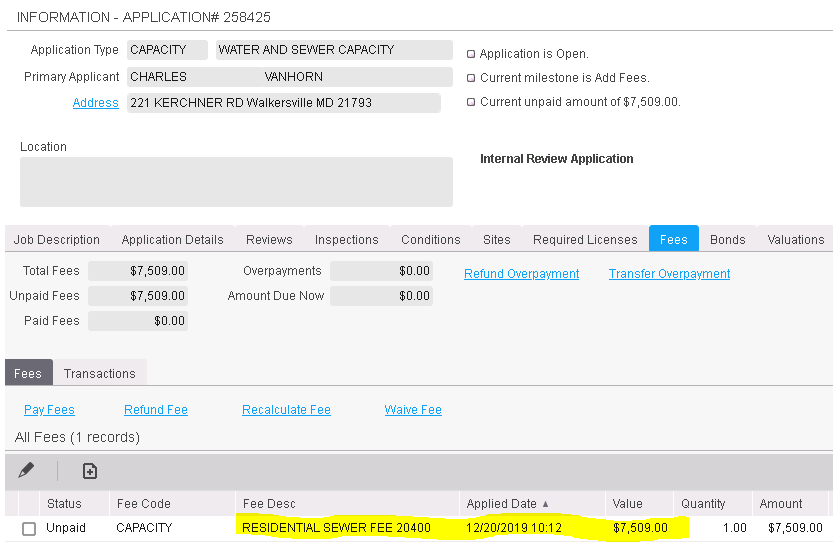Click 'Current milestone is Add Fees' text

(x=565, y=78)
